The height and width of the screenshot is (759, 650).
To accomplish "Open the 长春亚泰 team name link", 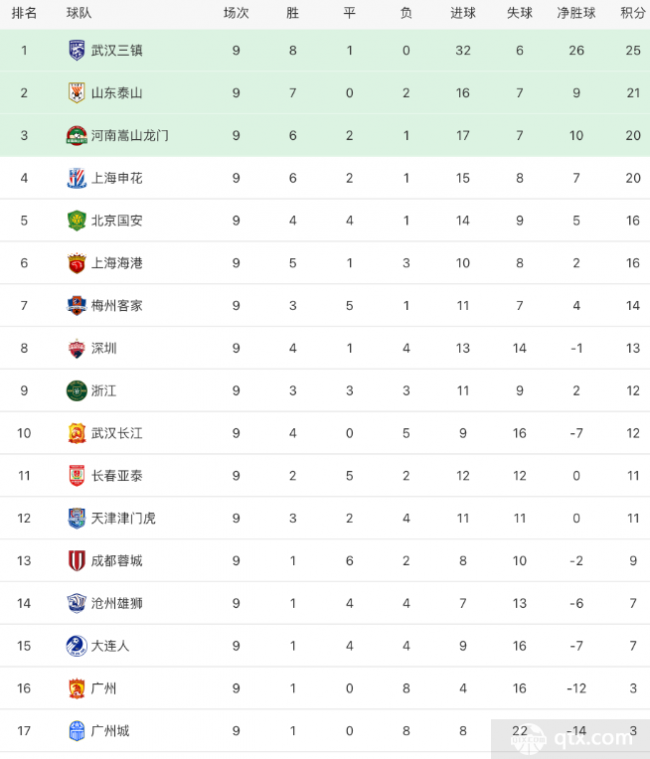I will (117, 475).
